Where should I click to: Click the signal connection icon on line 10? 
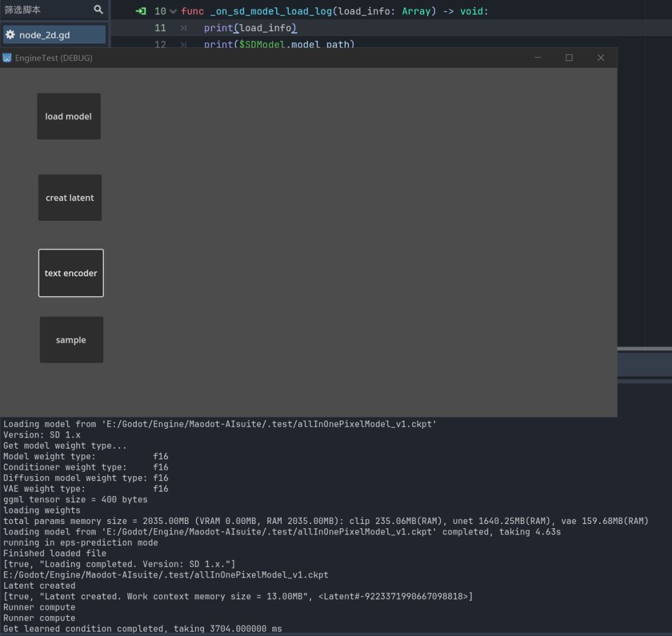pos(141,11)
